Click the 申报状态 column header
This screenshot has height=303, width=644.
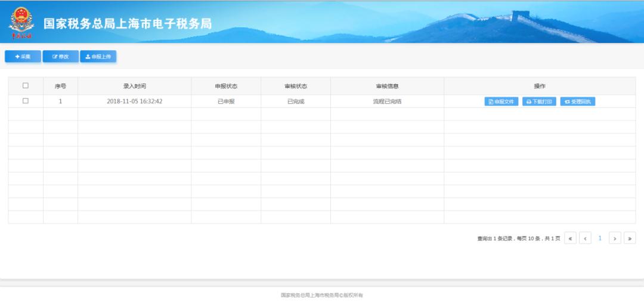(x=226, y=86)
